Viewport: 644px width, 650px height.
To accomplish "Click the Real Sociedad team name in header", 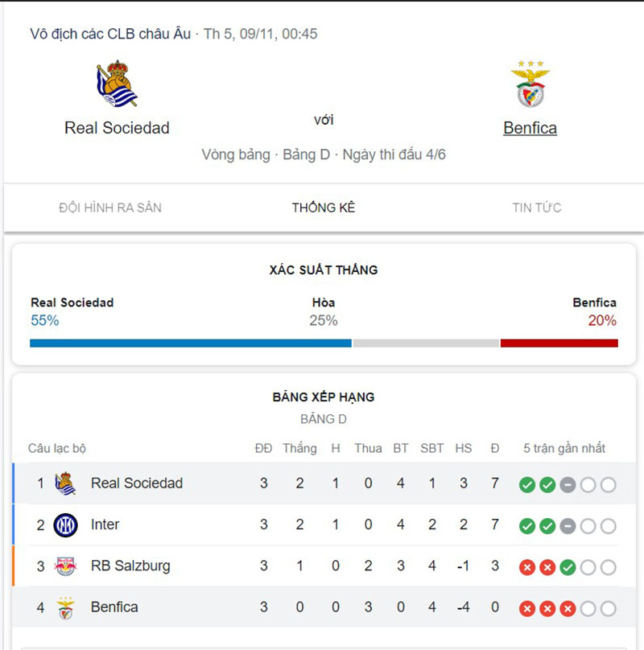I will coord(117,128).
